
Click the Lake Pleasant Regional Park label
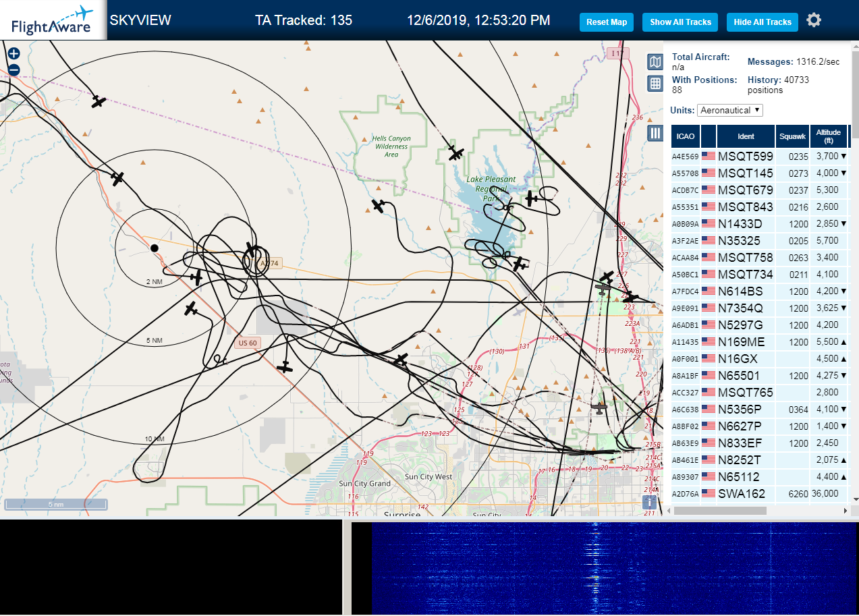pyautogui.click(x=491, y=189)
